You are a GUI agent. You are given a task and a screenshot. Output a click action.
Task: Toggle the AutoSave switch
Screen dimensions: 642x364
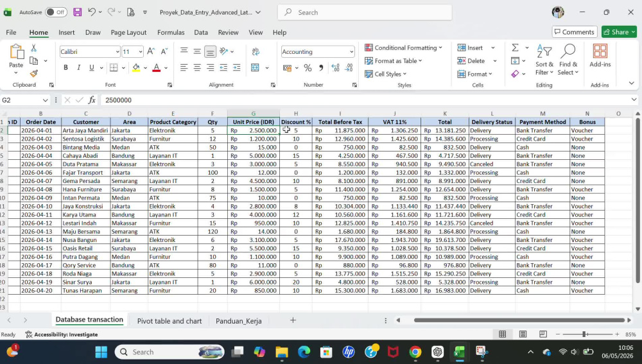point(56,12)
